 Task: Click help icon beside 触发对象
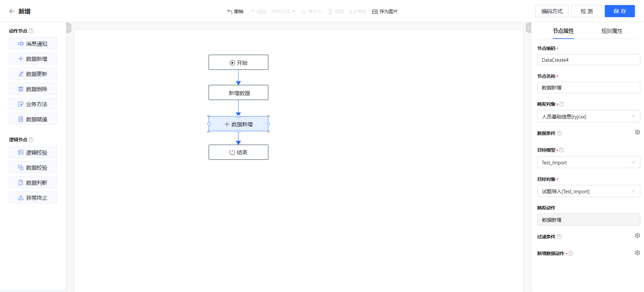click(x=561, y=104)
